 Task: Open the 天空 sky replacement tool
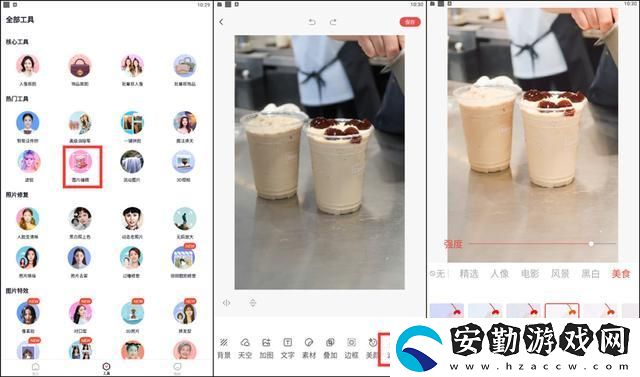coord(245,348)
